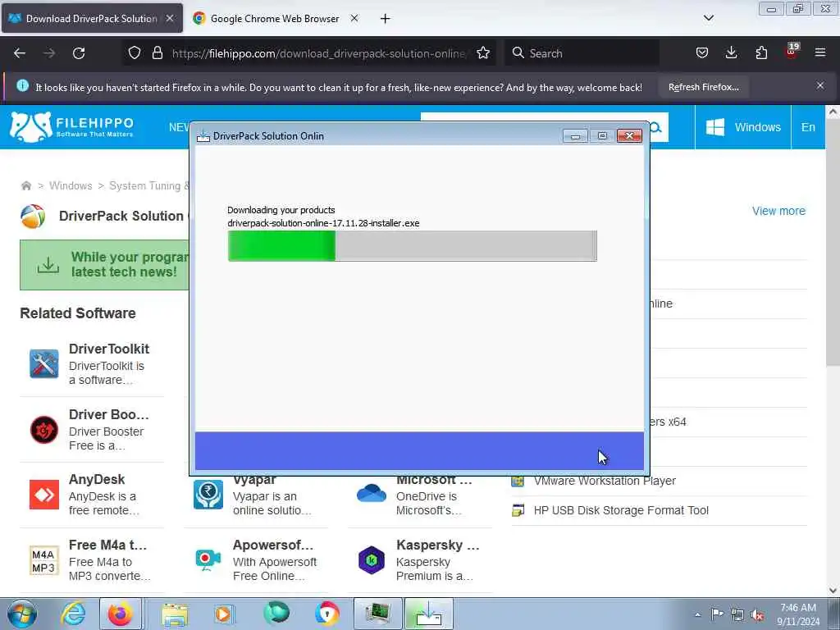Screen dimensions: 840x630
Task: Dismiss the Firefox refresh notification bar
Action: point(820,85)
